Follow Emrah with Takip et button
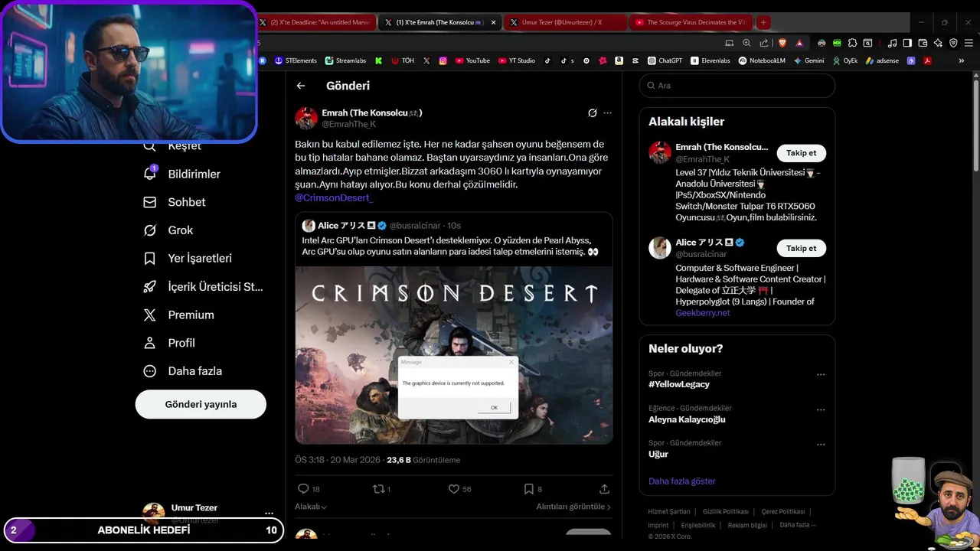 click(801, 153)
